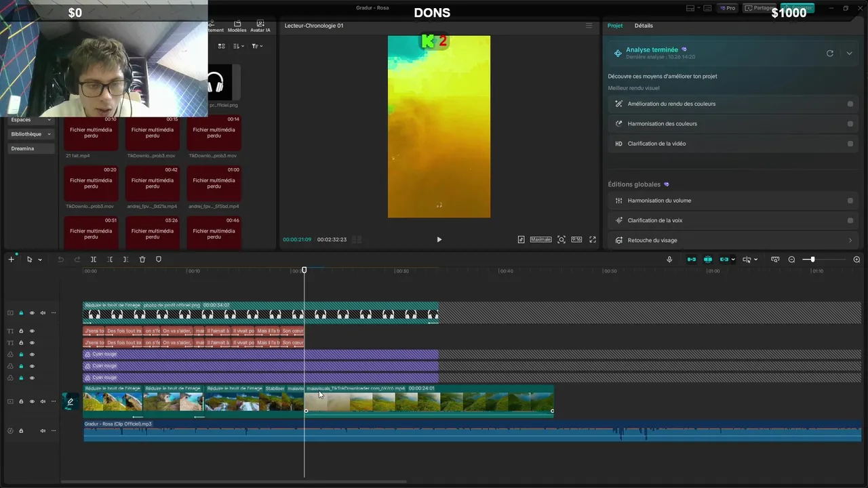
Task: Enable Harmonisation du volume
Action: point(850,201)
